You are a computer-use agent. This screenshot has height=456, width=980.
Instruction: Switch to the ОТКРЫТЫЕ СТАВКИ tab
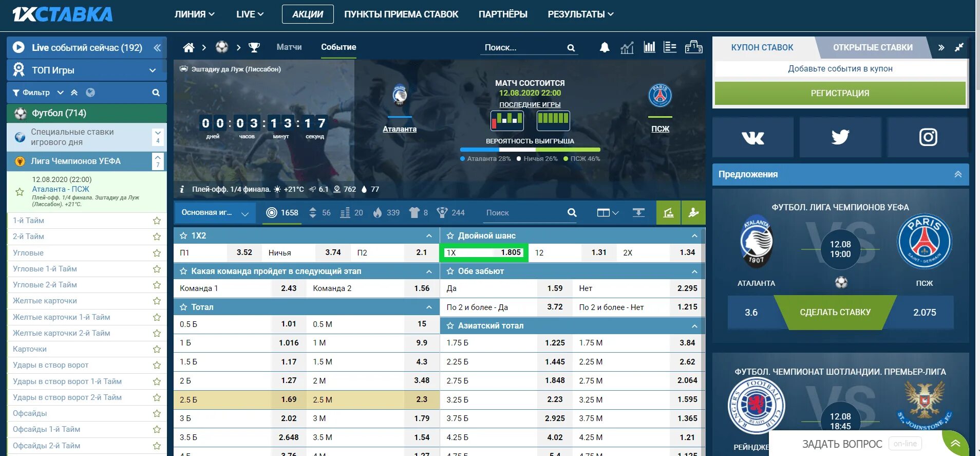pyautogui.click(x=873, y=47)
